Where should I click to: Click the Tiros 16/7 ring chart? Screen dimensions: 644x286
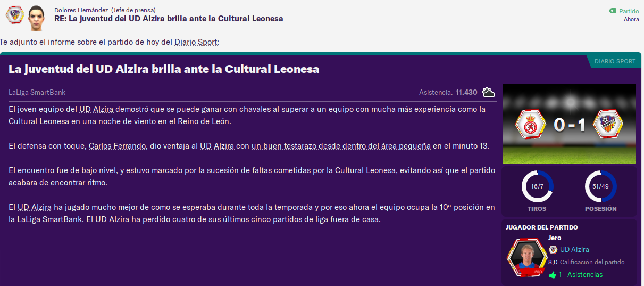tap(537, 186)
